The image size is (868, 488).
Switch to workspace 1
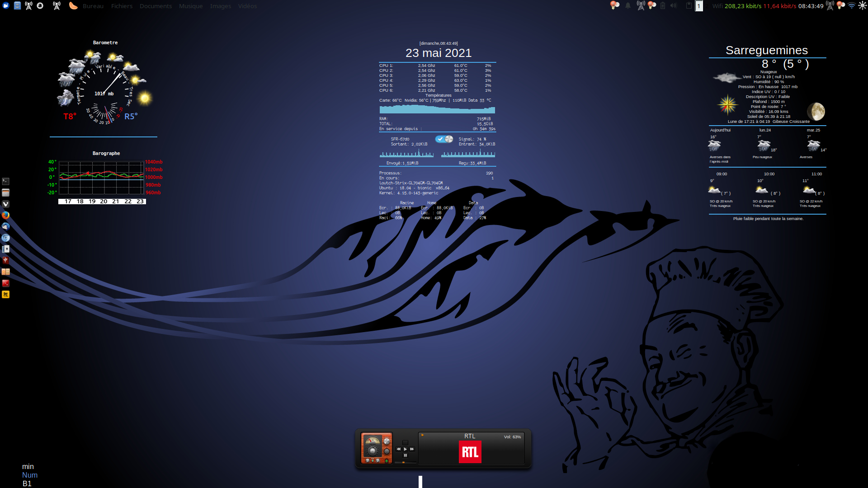pyautogui.click(x=699, y=6)
